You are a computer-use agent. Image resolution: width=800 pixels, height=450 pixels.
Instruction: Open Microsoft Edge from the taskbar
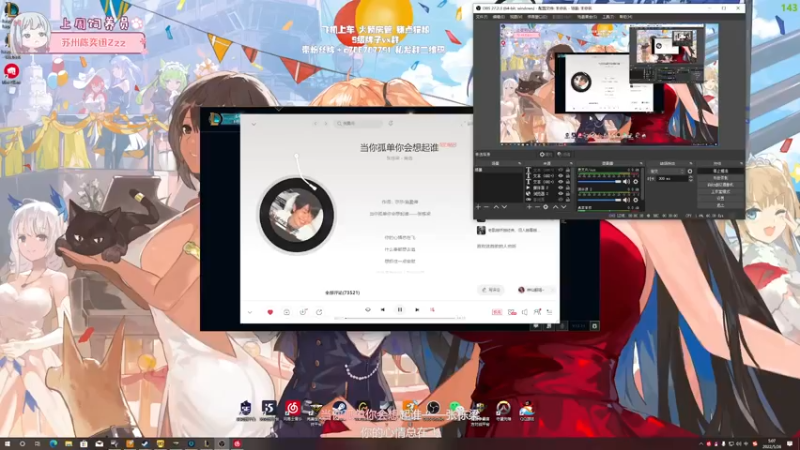click(x=53, y=444)
